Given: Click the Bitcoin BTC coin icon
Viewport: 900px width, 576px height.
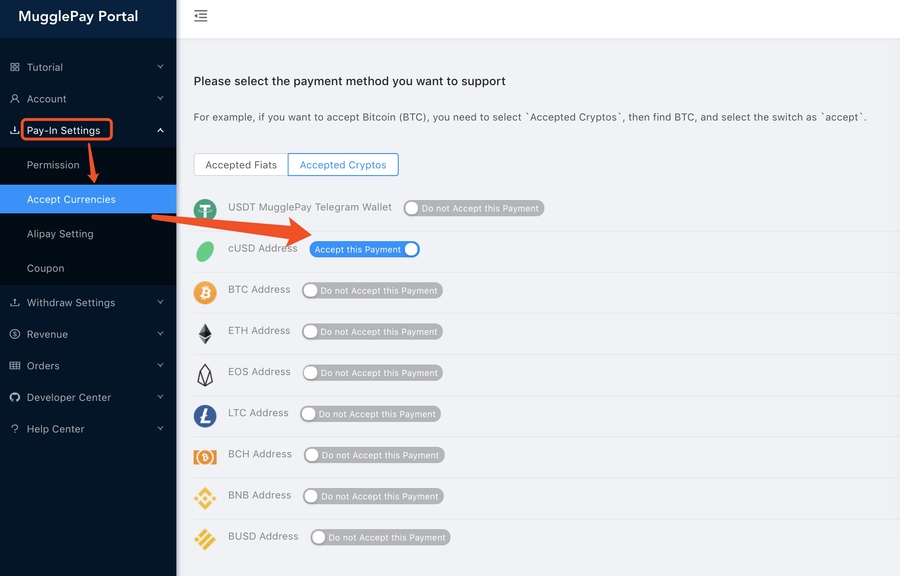Looking at the screenshot, I should click(x=205, y=293).
